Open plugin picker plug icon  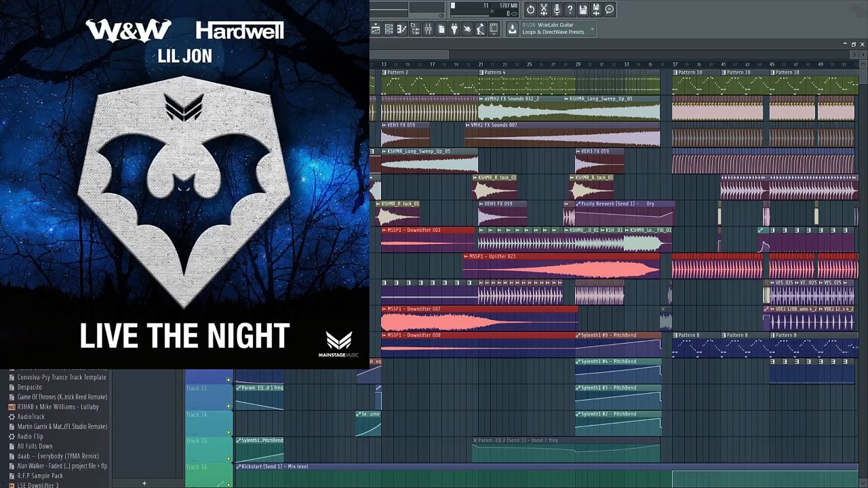coord(454,29)
